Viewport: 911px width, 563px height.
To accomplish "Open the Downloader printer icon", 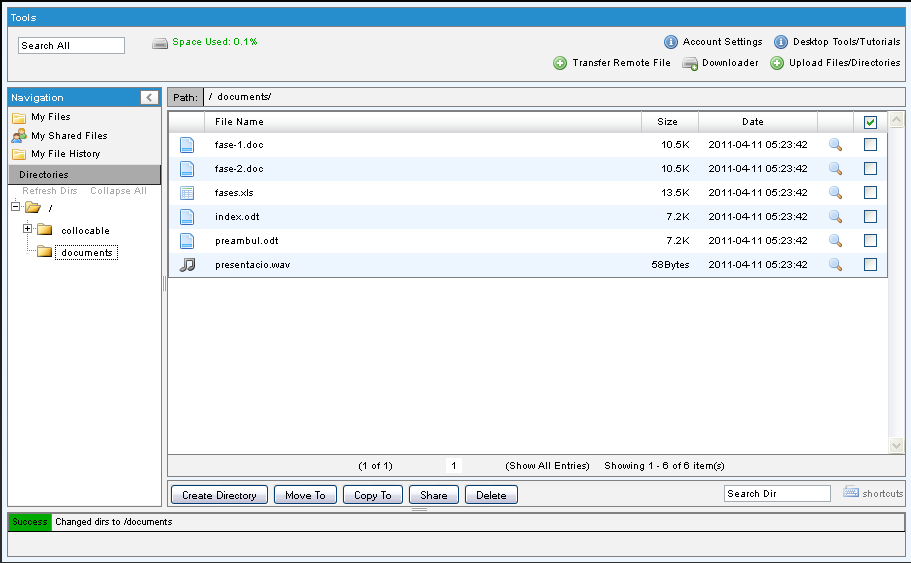I will [x=690, y=63].
